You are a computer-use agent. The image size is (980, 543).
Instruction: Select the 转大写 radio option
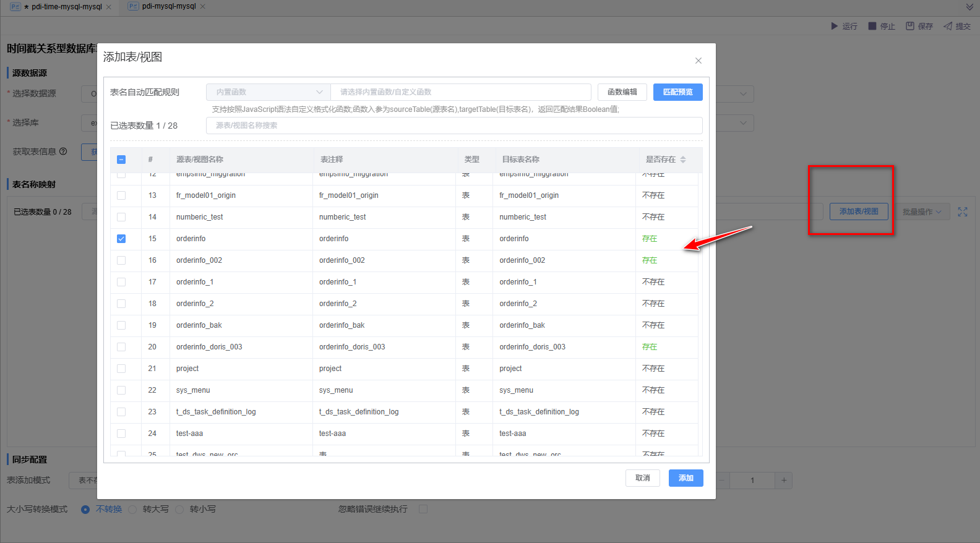pos(132,510)
